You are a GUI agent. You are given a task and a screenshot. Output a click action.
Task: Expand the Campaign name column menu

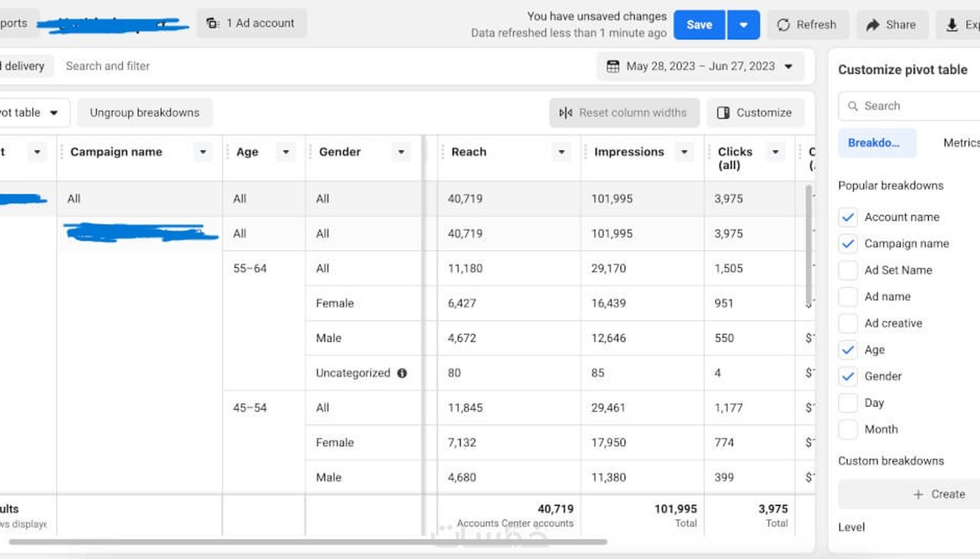coord(203,152)
